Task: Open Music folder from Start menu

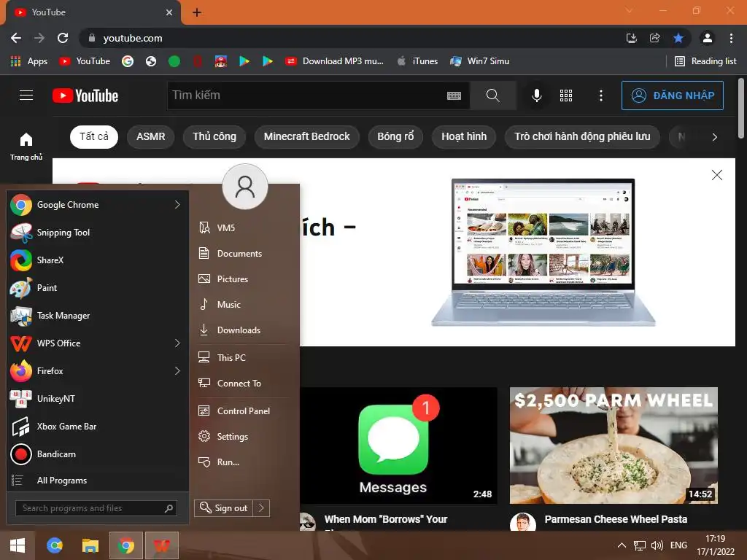Action: click(244, 304)
